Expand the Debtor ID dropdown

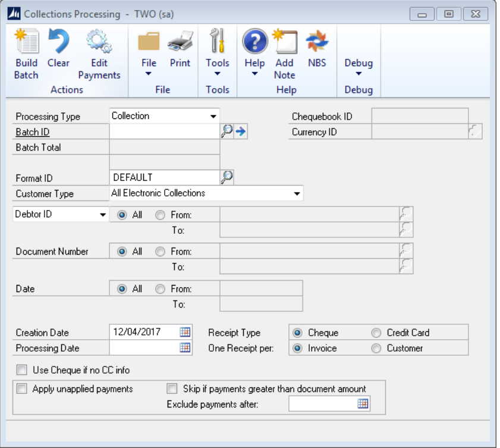[x=103, y=215]
